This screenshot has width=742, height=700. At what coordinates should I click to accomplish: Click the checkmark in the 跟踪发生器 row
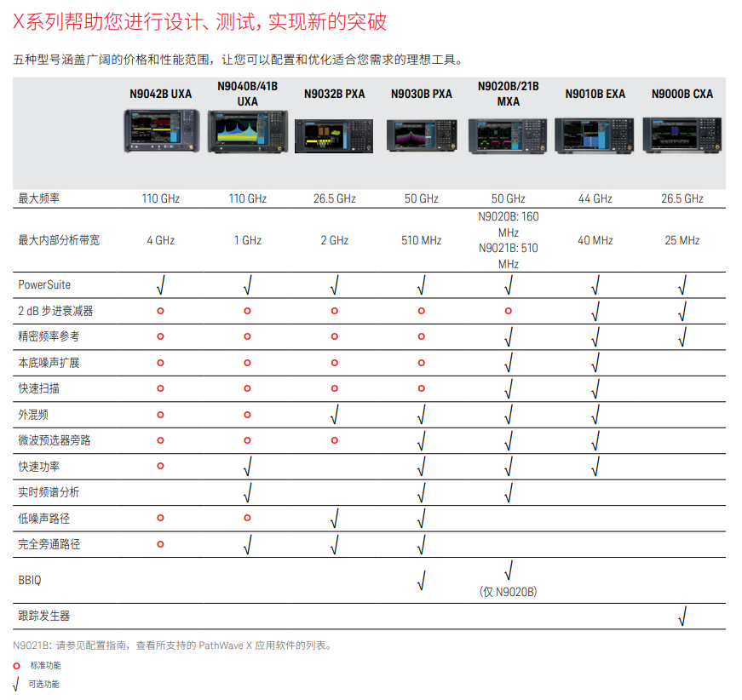point(682,617)
